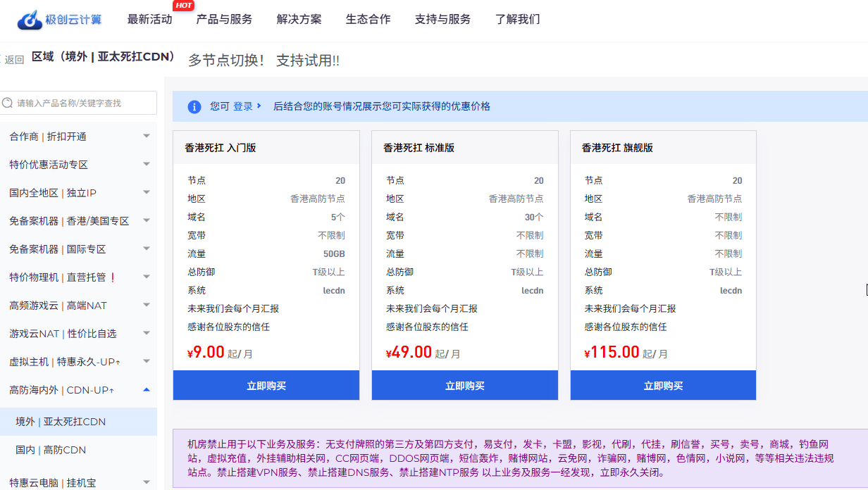The image size is (868, 490).
Task: Select 境外 | 亚太死扛CDN sidebar item
Action: [61, 422]
